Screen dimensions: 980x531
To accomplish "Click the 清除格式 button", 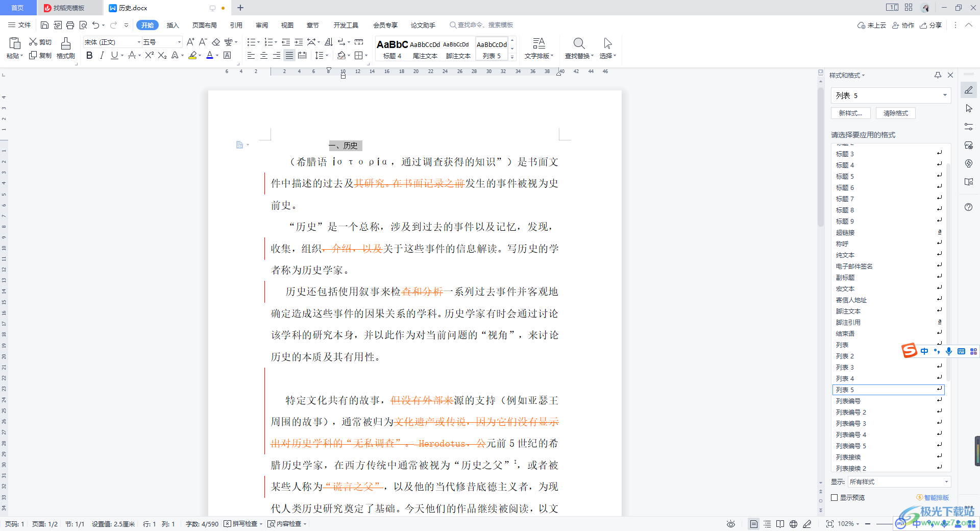I will pos(896,113).
